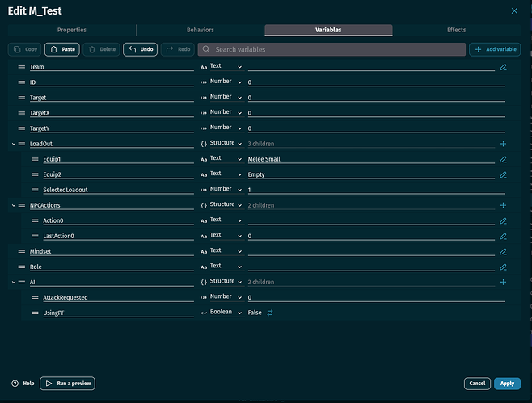Grab the drag handle of SelectedLoadout variable
The width and height of the screenshot is (532, 403).
coord(35,190)
